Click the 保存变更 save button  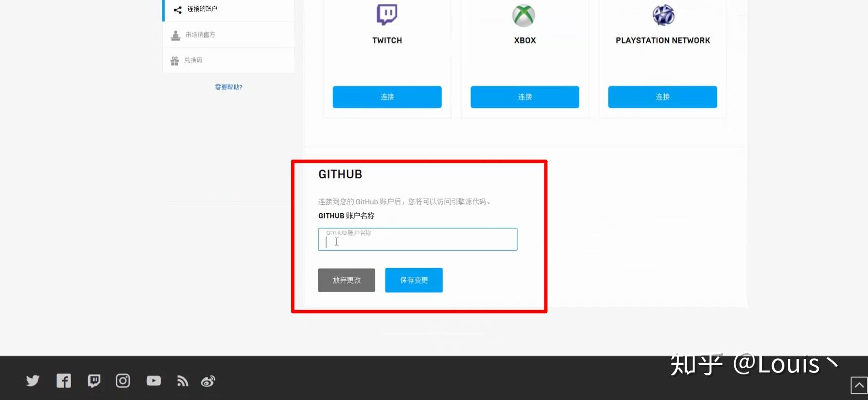pos(414,280)
